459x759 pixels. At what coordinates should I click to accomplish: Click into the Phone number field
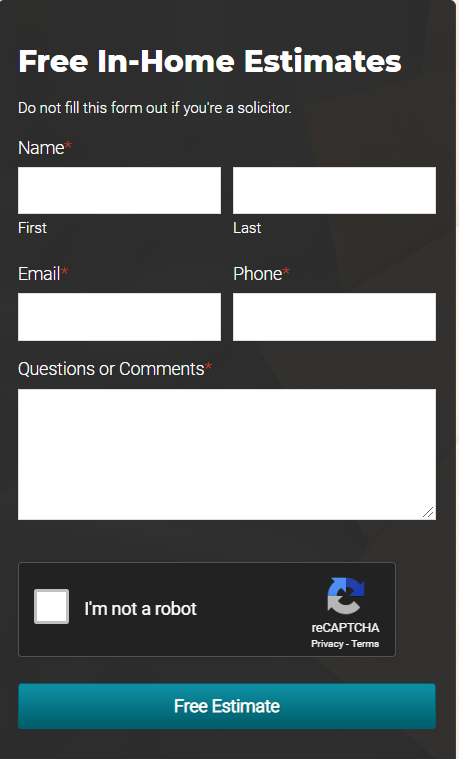tap(335, 317)
